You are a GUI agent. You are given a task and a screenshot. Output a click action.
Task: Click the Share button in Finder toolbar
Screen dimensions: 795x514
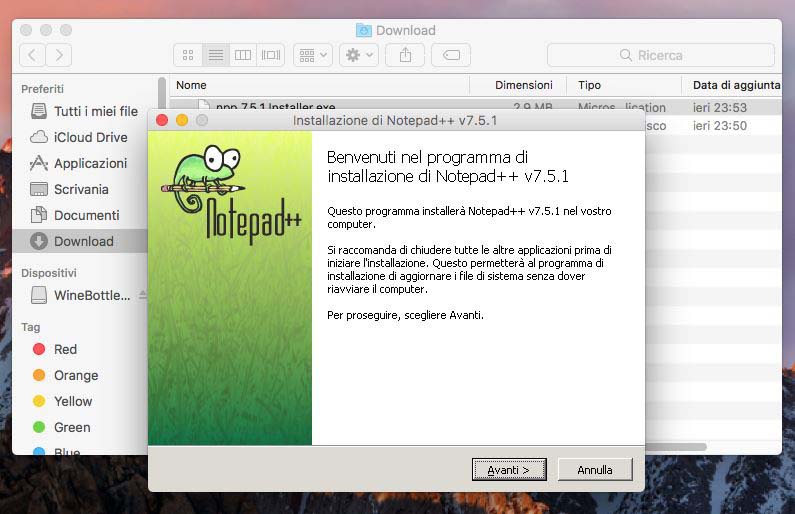[405, 55]
